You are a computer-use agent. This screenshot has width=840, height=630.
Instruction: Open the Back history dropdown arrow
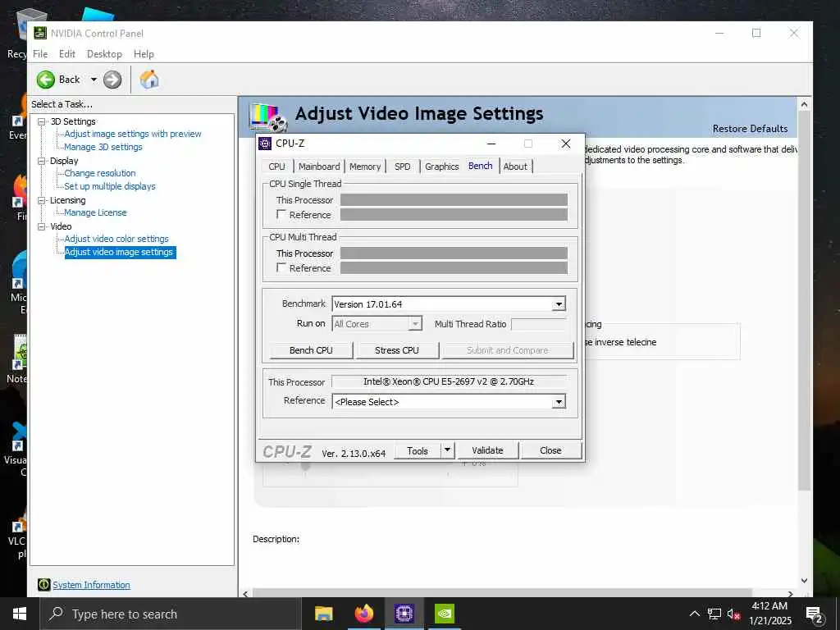pos(94,80)
